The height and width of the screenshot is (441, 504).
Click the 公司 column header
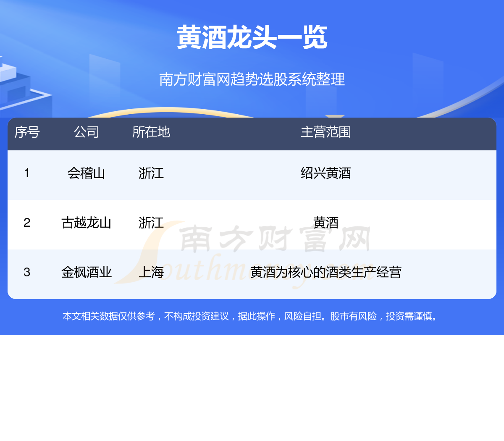[87, 132]
